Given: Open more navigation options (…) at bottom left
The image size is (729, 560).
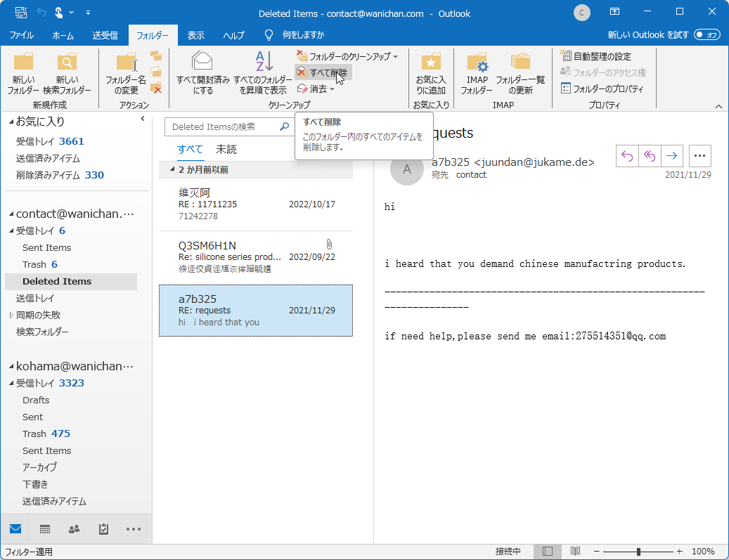Looking at the screenshot, I should [x=134, y=529].
